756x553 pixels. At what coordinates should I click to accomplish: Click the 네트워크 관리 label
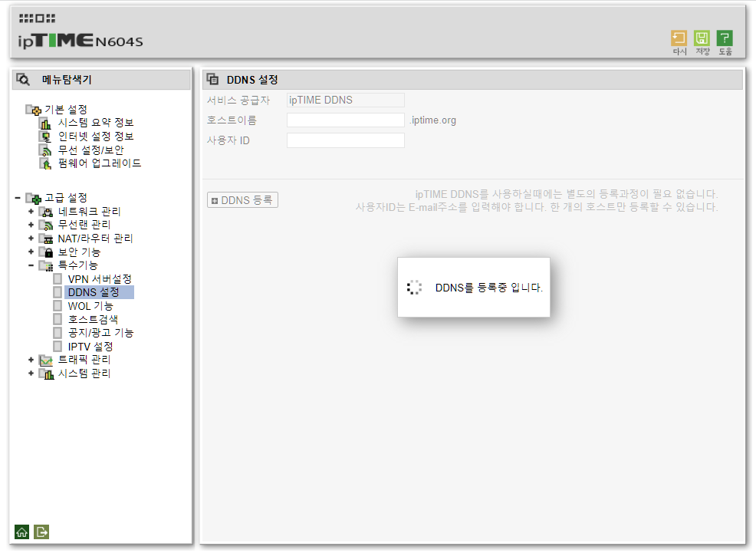click(89, 211)
